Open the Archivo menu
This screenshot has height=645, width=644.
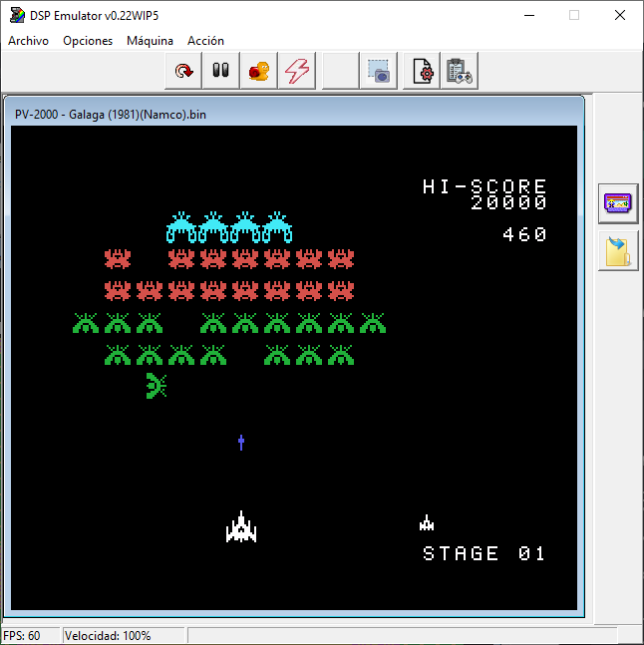[x=28, y=41]
